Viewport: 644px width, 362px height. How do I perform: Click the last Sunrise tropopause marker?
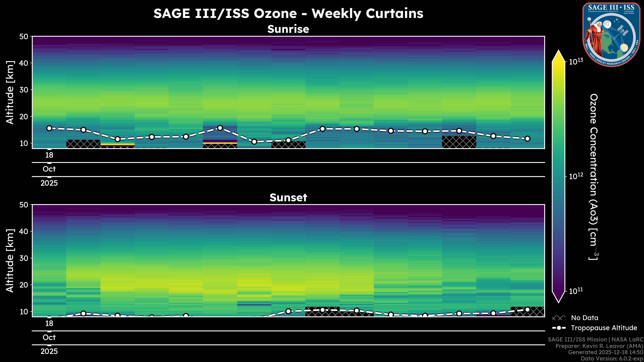[x=527, y=139]
